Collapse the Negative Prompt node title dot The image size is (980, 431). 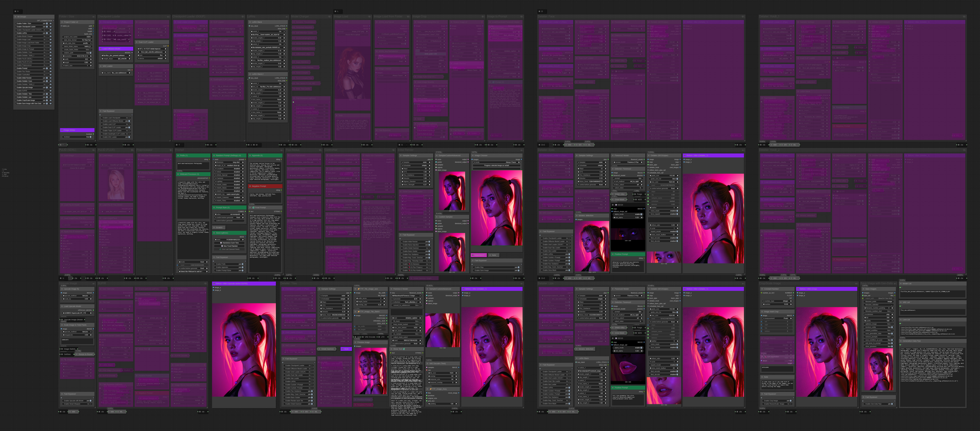[x=250, y=186]
